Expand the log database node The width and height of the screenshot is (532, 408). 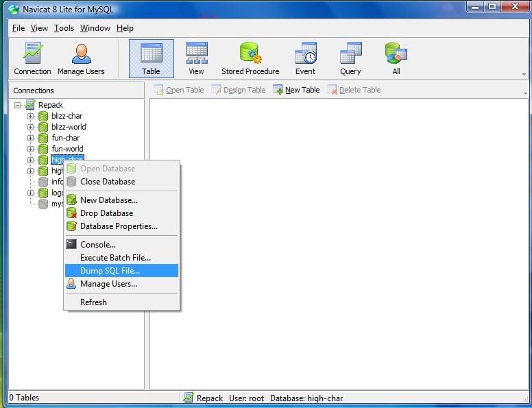(31, 193)
